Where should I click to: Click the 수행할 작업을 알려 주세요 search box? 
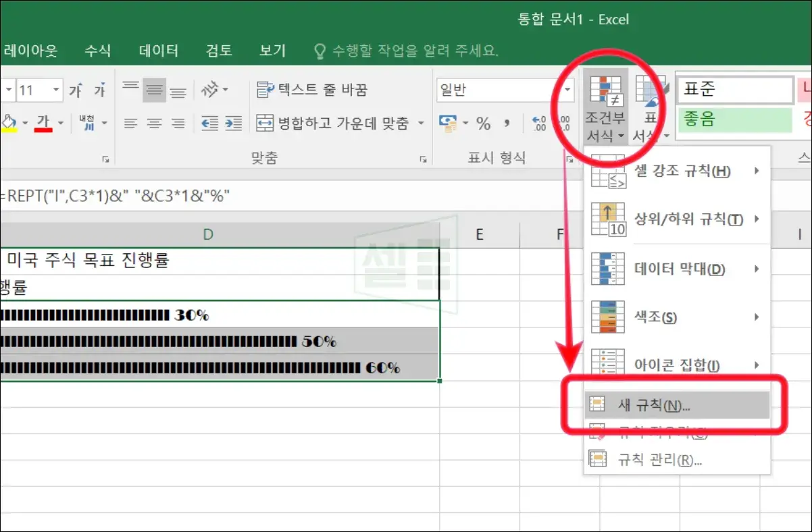click(407, 51)
